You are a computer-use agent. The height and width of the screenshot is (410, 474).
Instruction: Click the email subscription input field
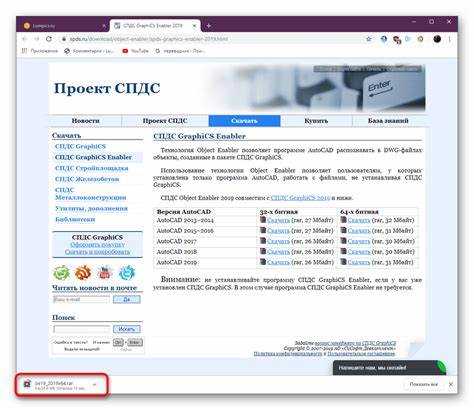[x=81, y=299]
